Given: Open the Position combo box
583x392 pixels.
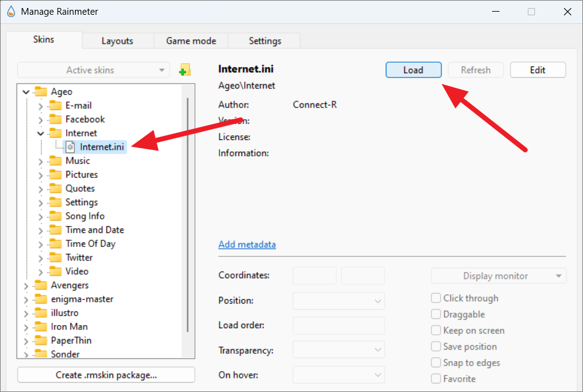Looking at the screenshot, I should click(x=338, y=301).
